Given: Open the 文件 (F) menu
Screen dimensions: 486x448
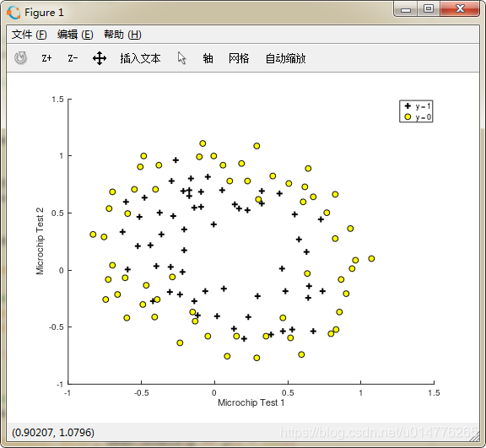Looking at the screenshot, I should tap(30, 35).
